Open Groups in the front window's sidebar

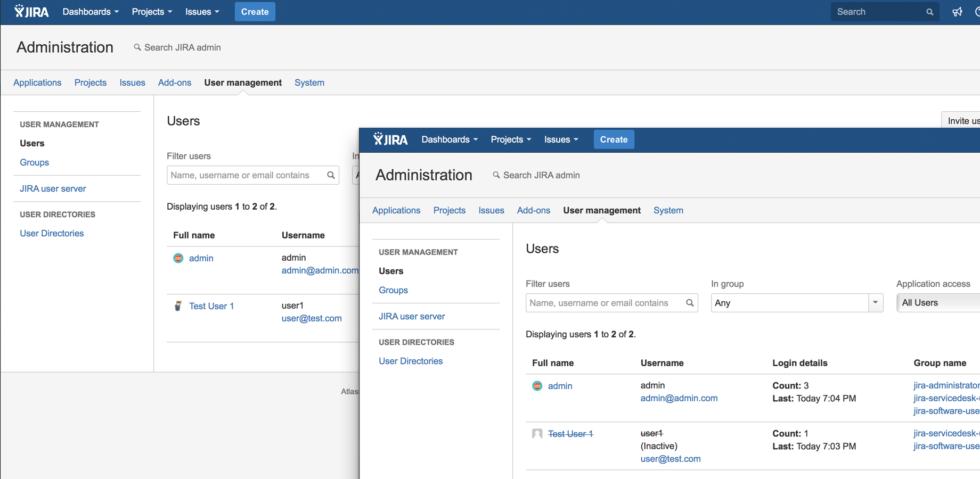393,290
